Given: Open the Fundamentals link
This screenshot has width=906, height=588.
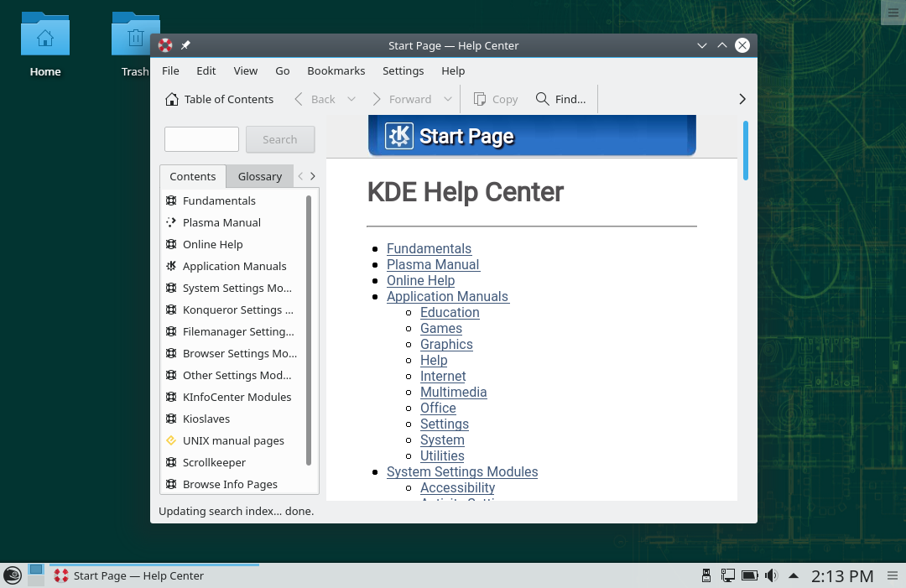Looking at the screenshot, I should click(x=429, y=248).
